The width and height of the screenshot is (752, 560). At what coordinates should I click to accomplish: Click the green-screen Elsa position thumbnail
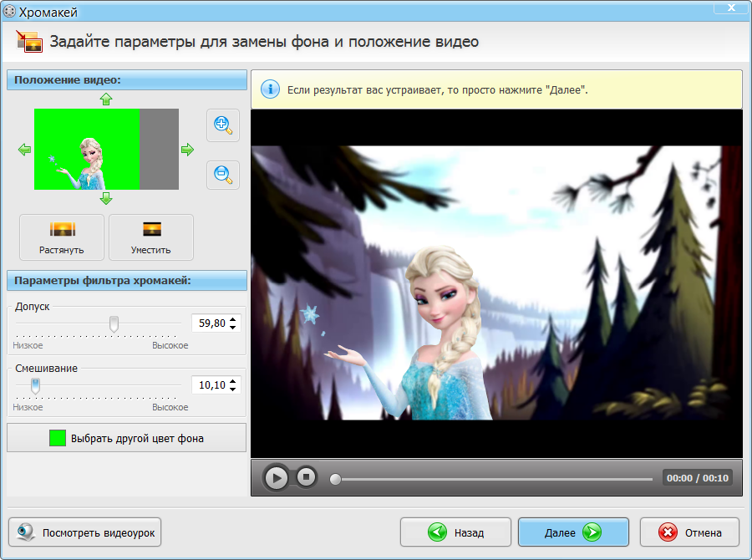click(x=106, y=150)
